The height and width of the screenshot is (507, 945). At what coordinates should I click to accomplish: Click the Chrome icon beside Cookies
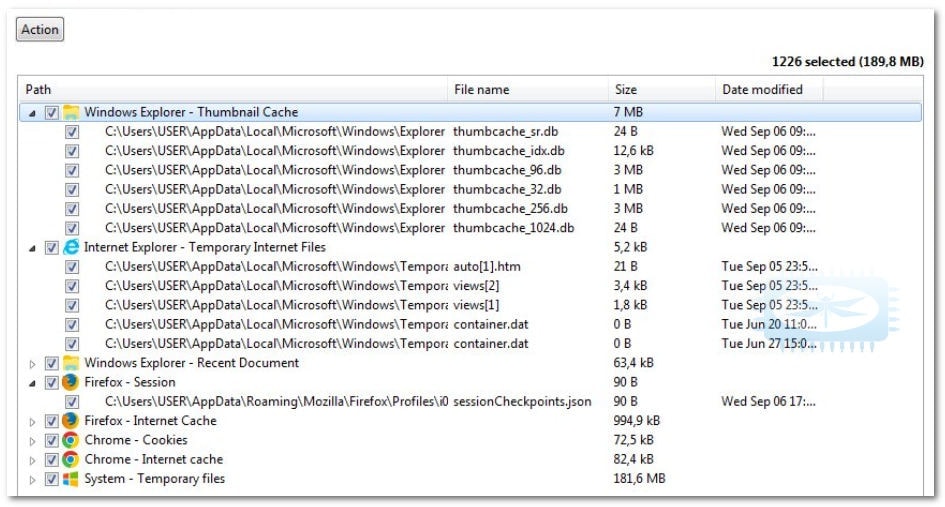point(71,440)
